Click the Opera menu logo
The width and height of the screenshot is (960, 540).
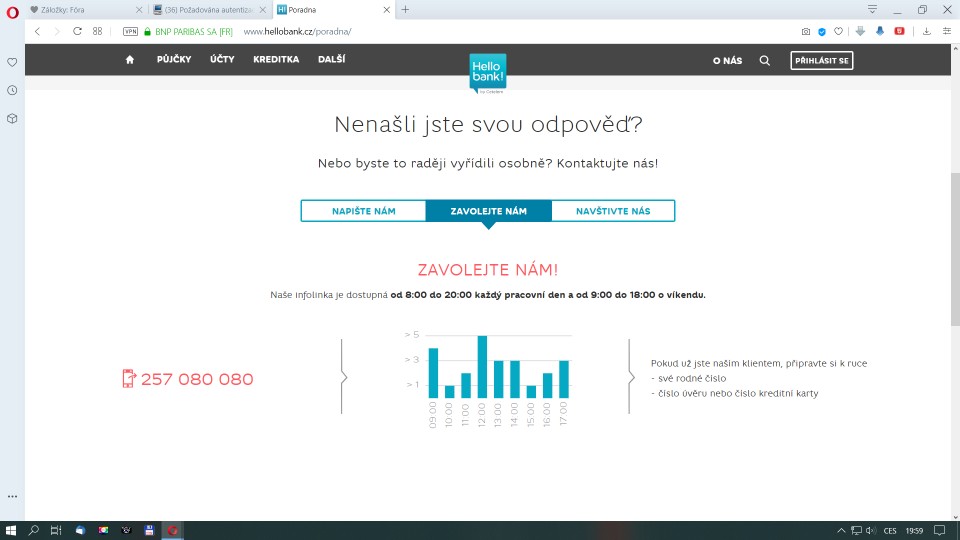coord(12,9)
